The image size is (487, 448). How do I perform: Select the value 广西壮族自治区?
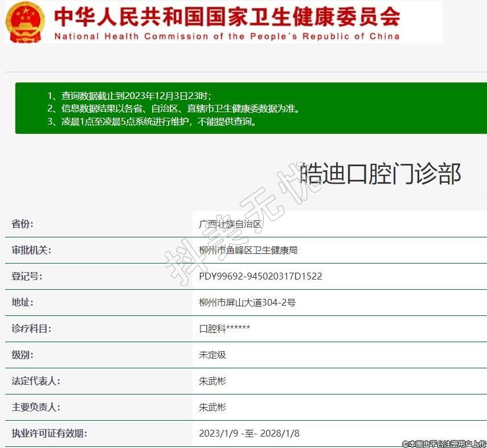pyautogui.click(x=230, y=224)
